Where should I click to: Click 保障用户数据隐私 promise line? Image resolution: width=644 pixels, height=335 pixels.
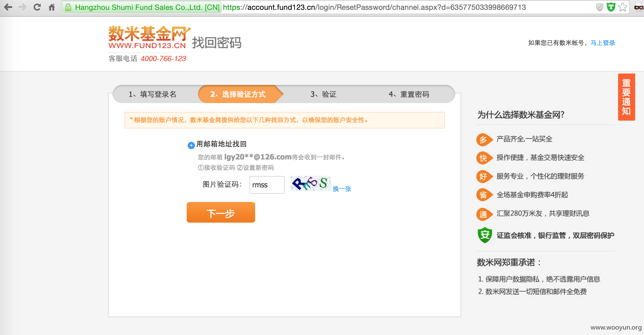[x=539, y=279]
